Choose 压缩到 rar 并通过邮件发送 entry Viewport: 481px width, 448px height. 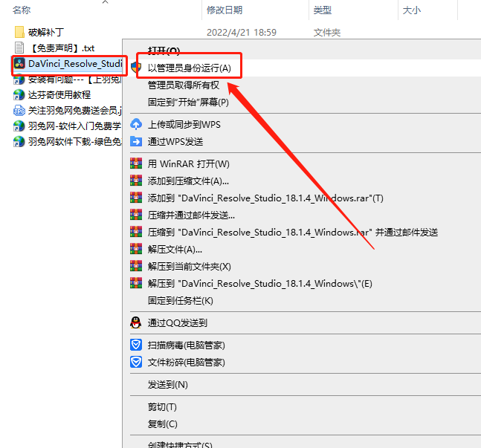click(293, 233)
